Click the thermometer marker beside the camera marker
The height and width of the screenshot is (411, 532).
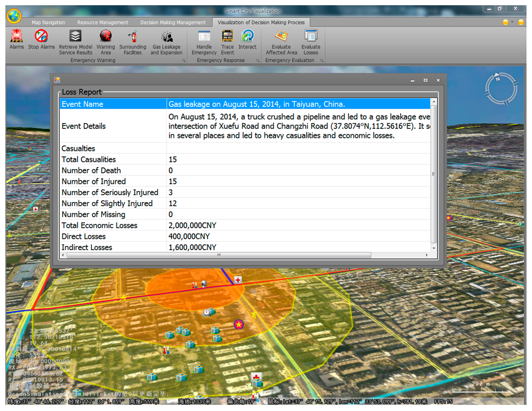coord(194,285)
